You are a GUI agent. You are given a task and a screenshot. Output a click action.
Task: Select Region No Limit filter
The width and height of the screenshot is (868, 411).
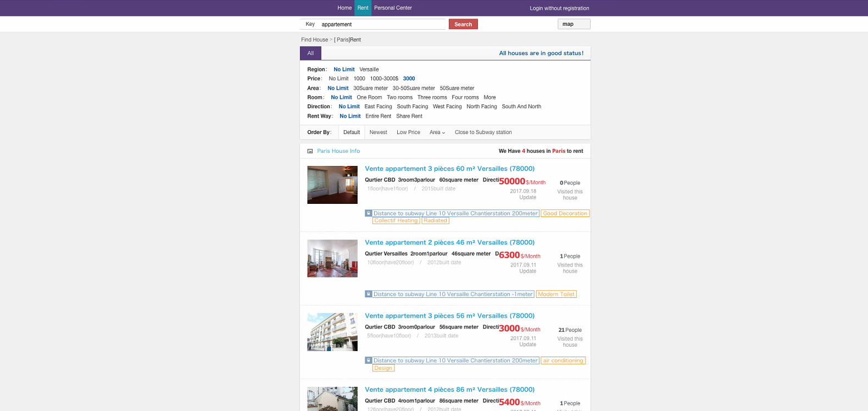point(344,69)
